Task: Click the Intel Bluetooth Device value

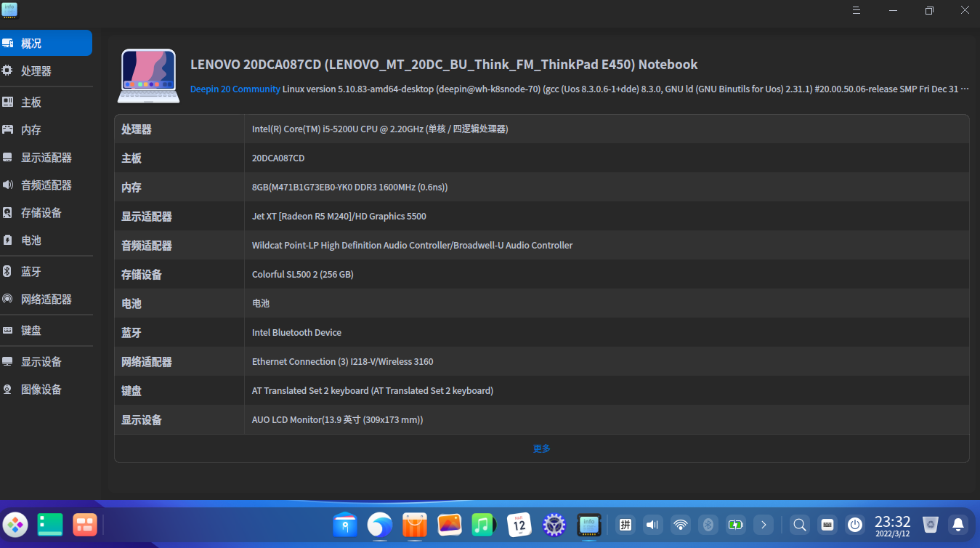Action: click(x=296, y=332)
